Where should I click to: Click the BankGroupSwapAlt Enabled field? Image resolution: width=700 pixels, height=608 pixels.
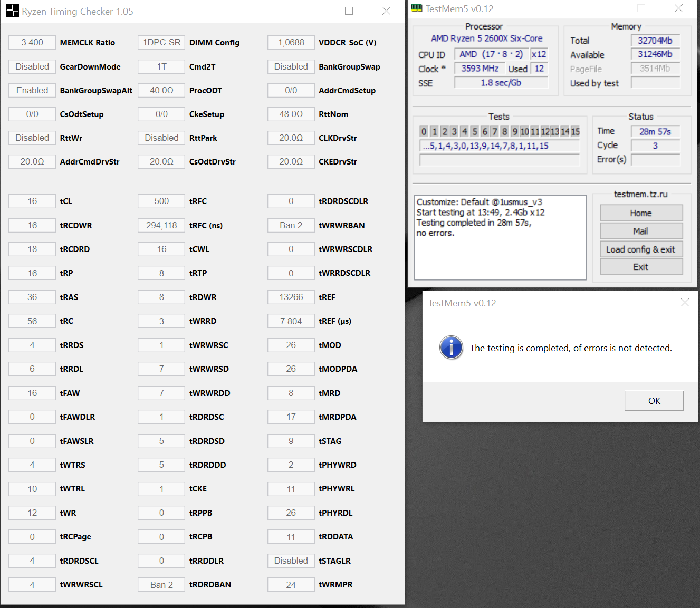[32, 90]
